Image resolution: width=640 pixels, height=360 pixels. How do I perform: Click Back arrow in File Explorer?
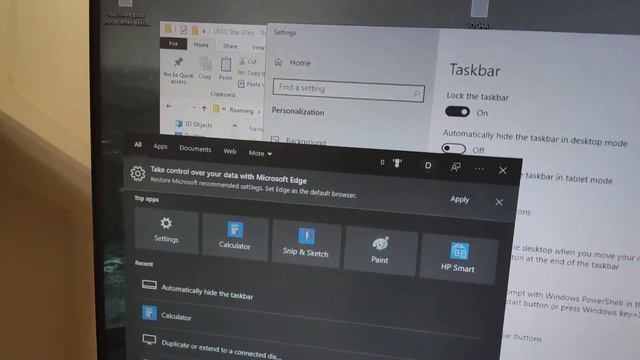(169, 107)
